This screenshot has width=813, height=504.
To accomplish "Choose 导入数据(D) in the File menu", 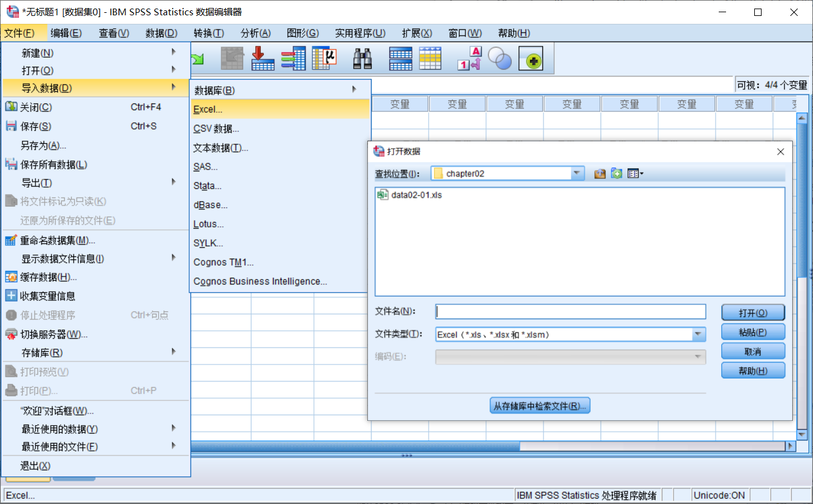I will (96, 88).
